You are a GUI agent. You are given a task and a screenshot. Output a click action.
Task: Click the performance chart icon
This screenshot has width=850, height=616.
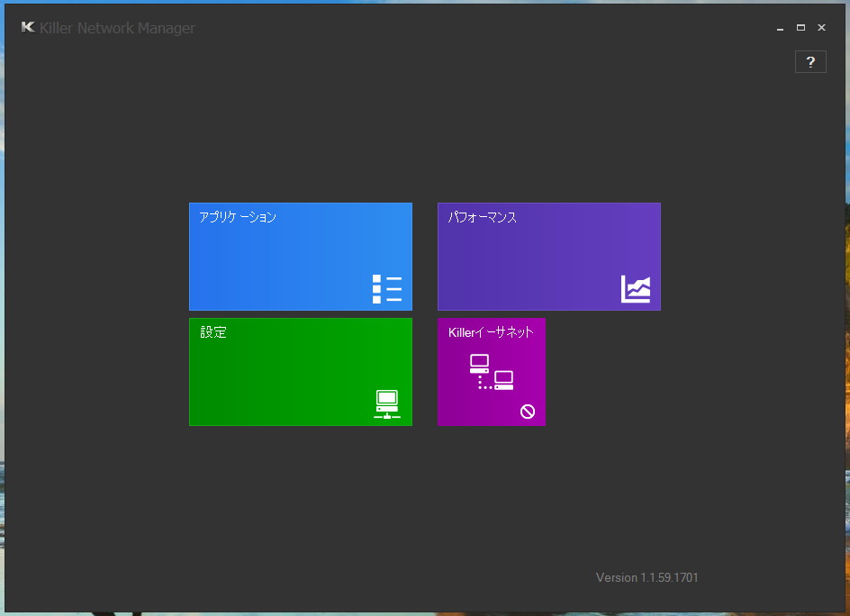(x=636, y=288)
